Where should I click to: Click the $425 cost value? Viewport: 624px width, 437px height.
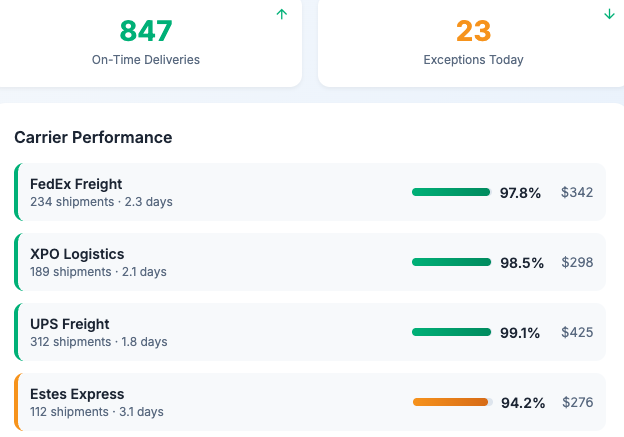coord(577,332)
